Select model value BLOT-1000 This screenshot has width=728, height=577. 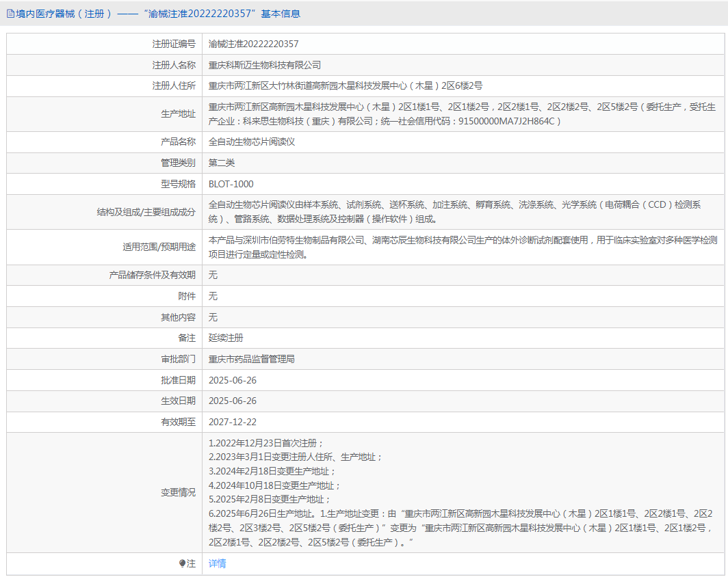(231, 184)
